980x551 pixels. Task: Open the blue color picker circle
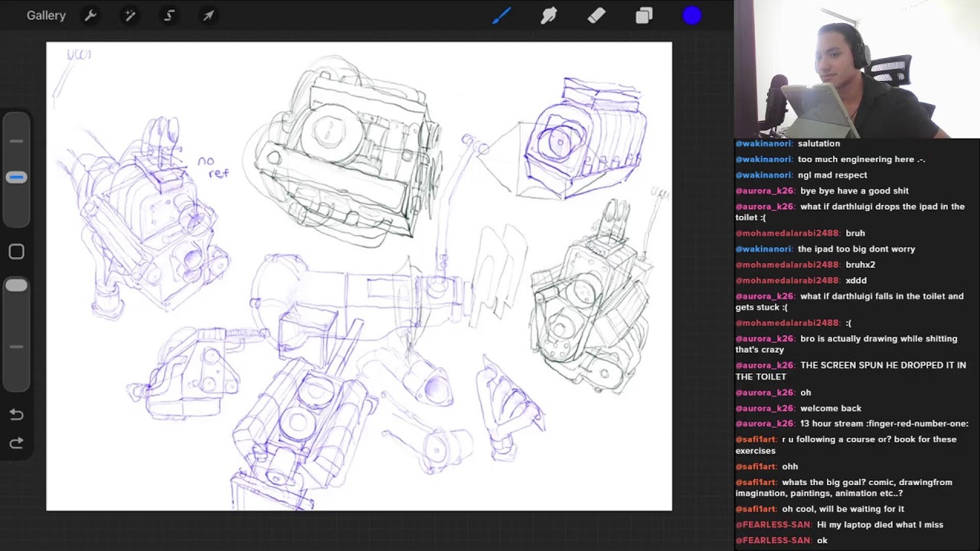pyautogui.click(x=692, y=15)
